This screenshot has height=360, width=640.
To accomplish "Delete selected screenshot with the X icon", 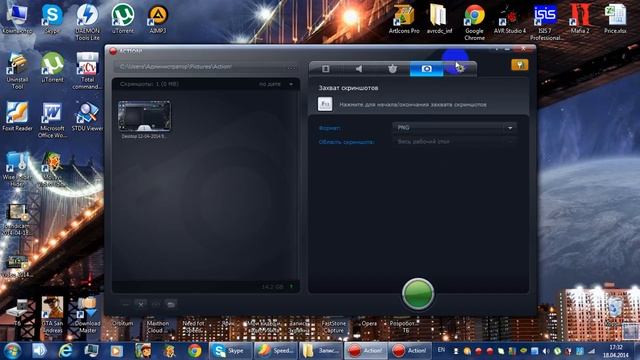I will tap(140, 304).
